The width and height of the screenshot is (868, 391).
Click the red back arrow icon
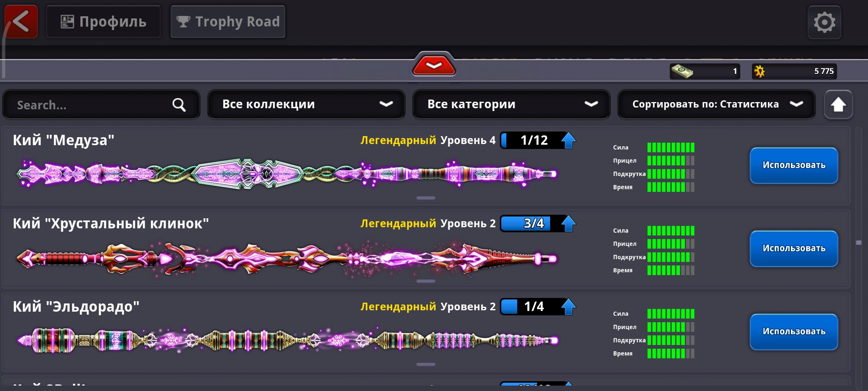[21, 22]
